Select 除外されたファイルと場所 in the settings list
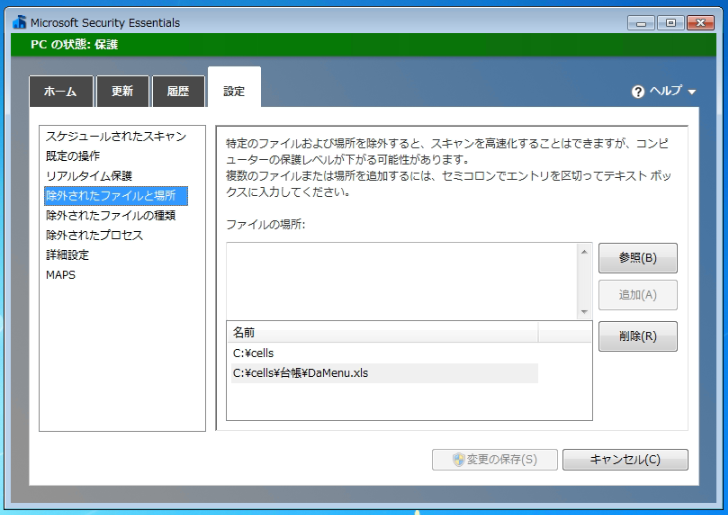 click(116, 196)
